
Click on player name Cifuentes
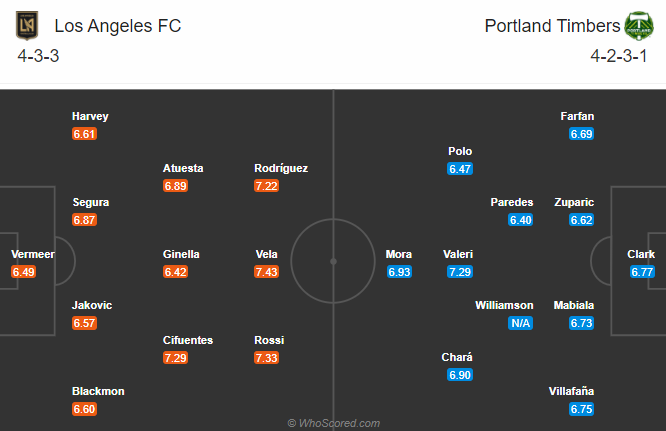pyautogui.click(x=188, y=340)
